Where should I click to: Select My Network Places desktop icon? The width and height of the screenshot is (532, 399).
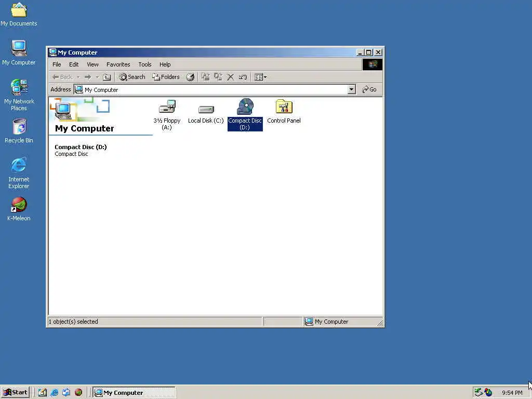19,95
